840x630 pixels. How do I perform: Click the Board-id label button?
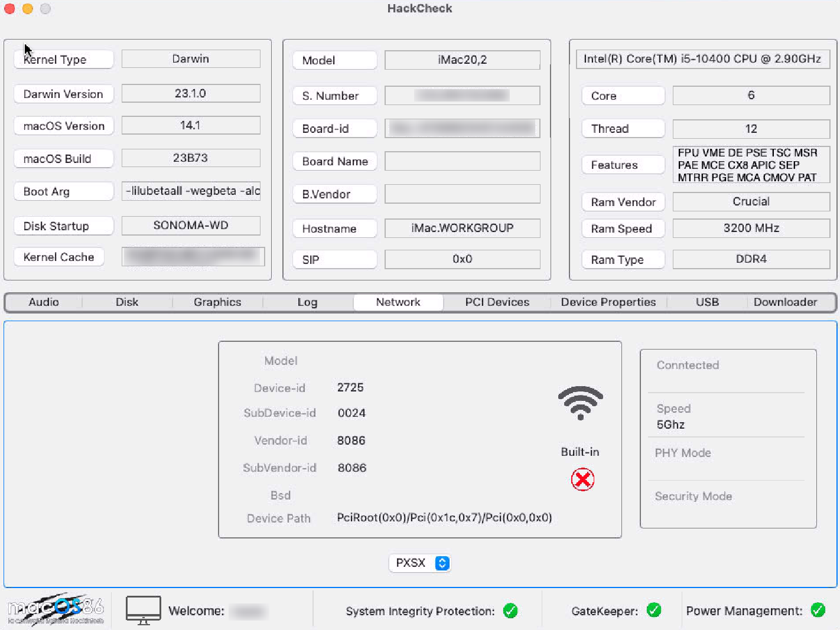[335, 129]
